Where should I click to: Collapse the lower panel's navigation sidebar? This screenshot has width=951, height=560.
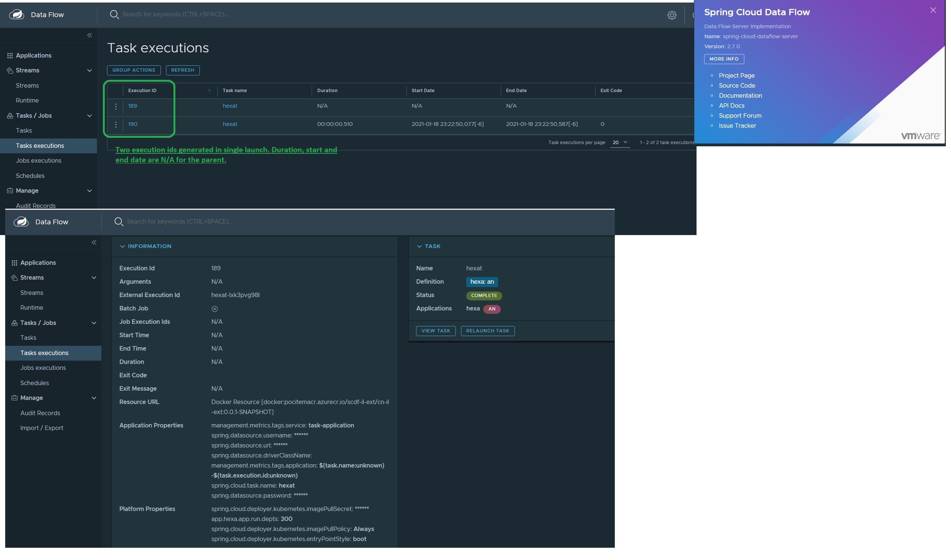click(x=94, y=242)
